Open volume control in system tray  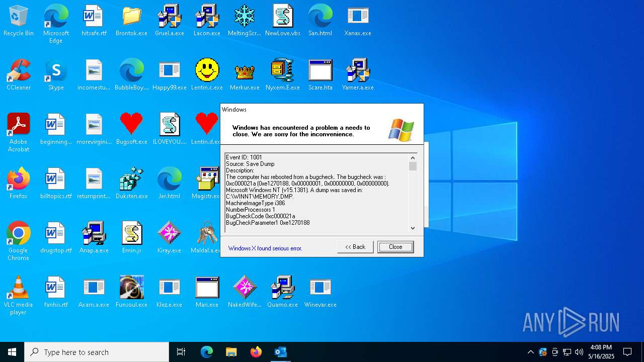pyautogui.click(x=579, y=352)
